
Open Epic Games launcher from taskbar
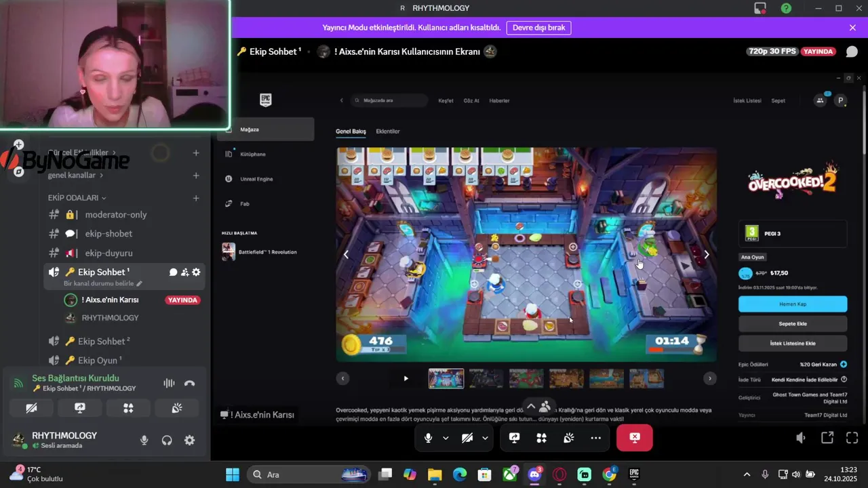(634, 474)
